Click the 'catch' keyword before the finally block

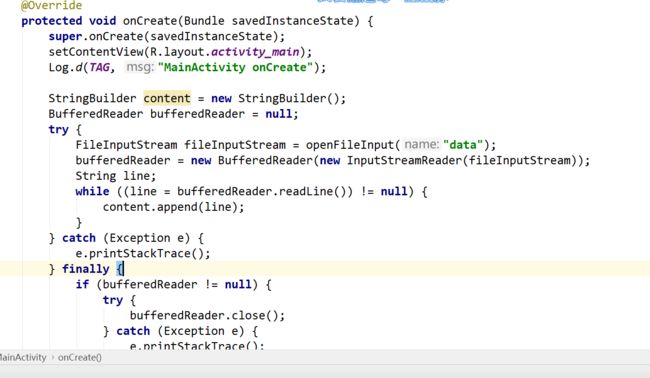[x=79, y=238]
